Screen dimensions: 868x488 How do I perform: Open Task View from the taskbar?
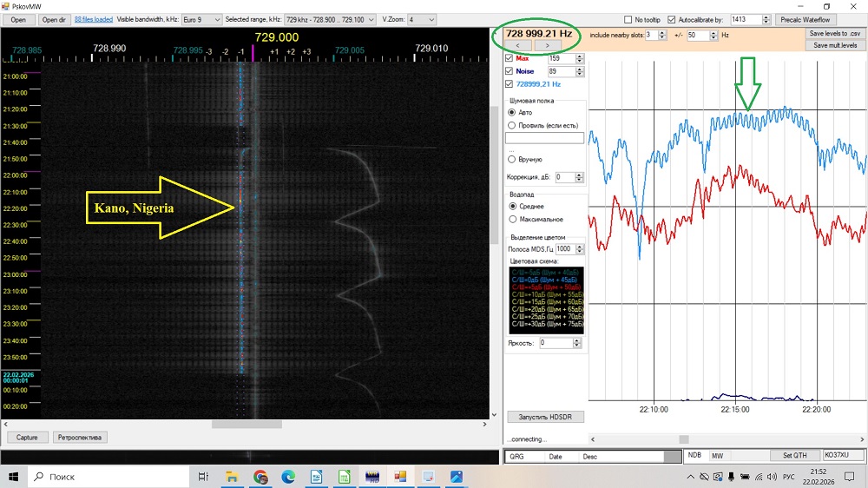[203, 477]
